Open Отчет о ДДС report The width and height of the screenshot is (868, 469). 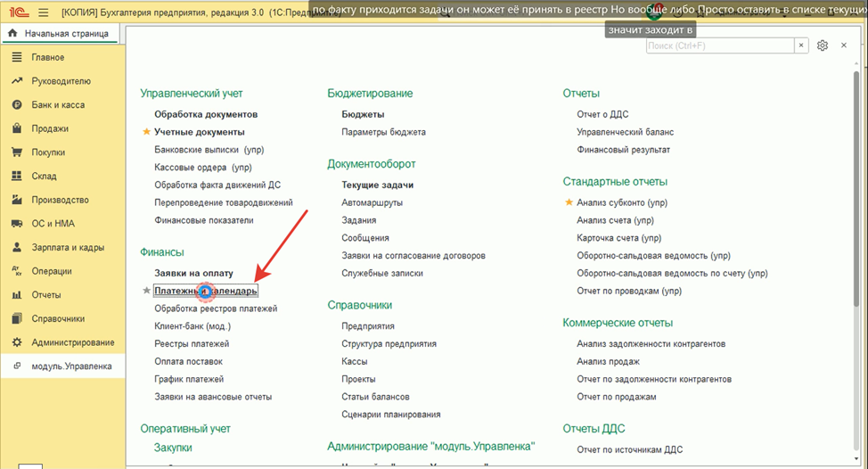pyautogui.click(x=602, y=114)
